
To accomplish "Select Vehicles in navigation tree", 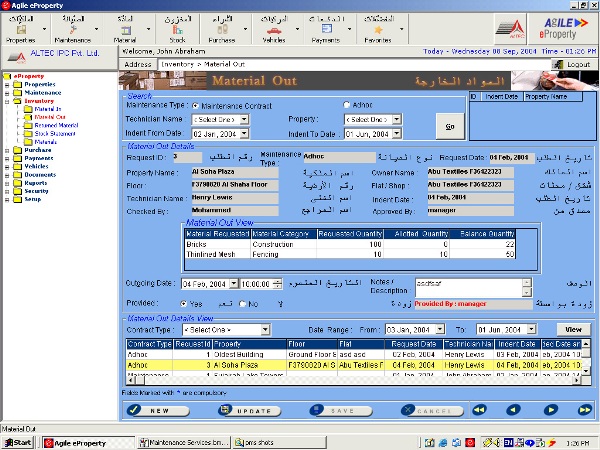I will click(36, 166).
